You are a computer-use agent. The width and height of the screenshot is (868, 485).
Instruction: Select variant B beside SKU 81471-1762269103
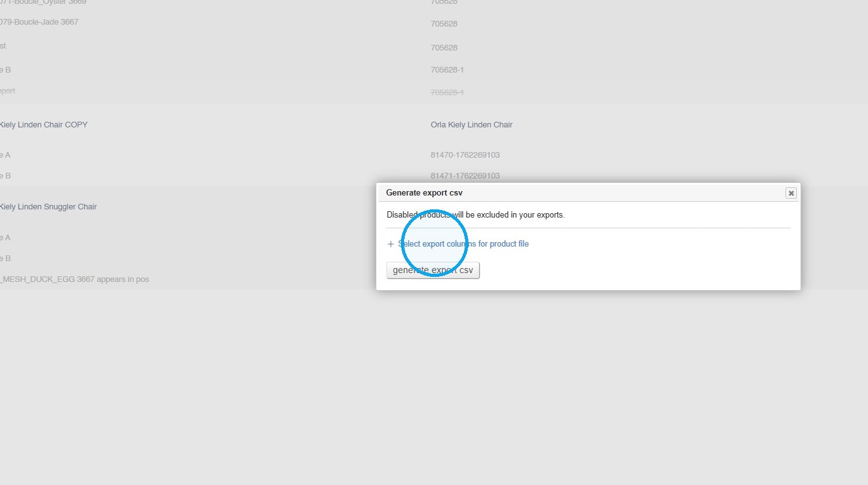[x=5, y=176]
